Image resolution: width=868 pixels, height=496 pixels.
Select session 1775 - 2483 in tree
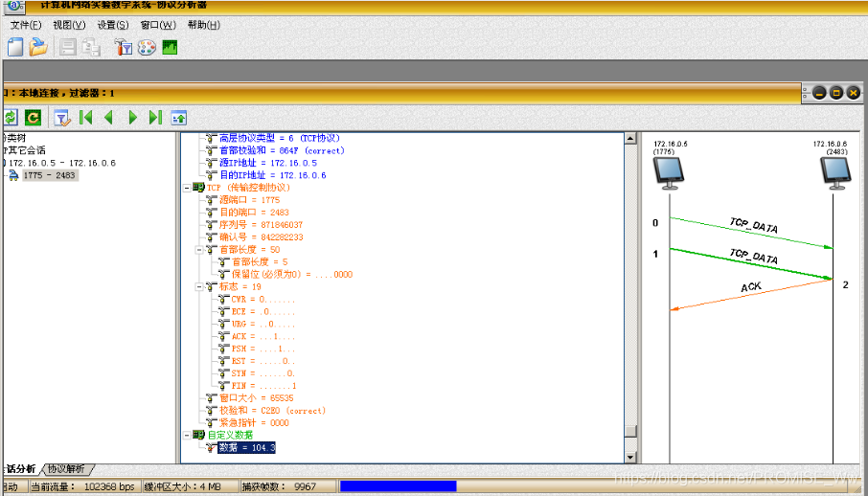point(49,175)
